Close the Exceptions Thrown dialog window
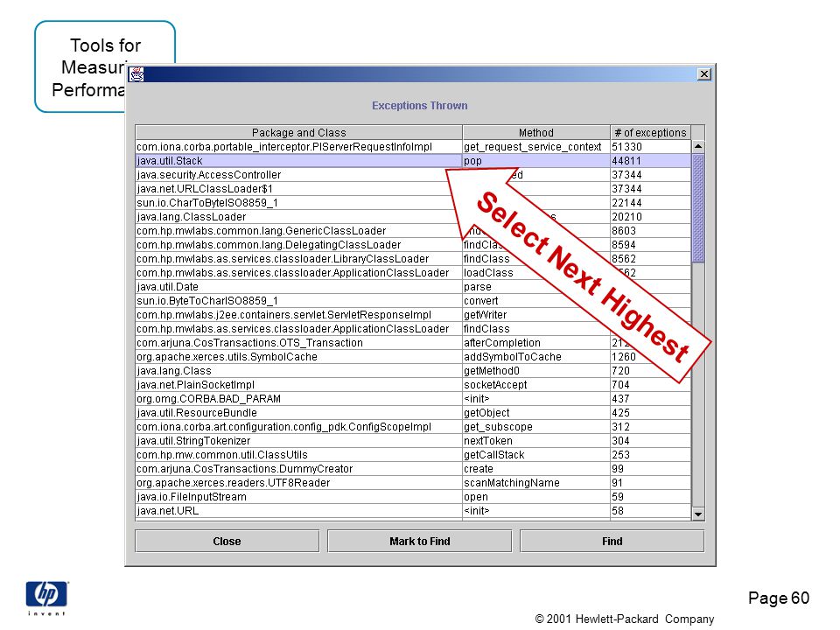840x630 pixels. [704, 73]
